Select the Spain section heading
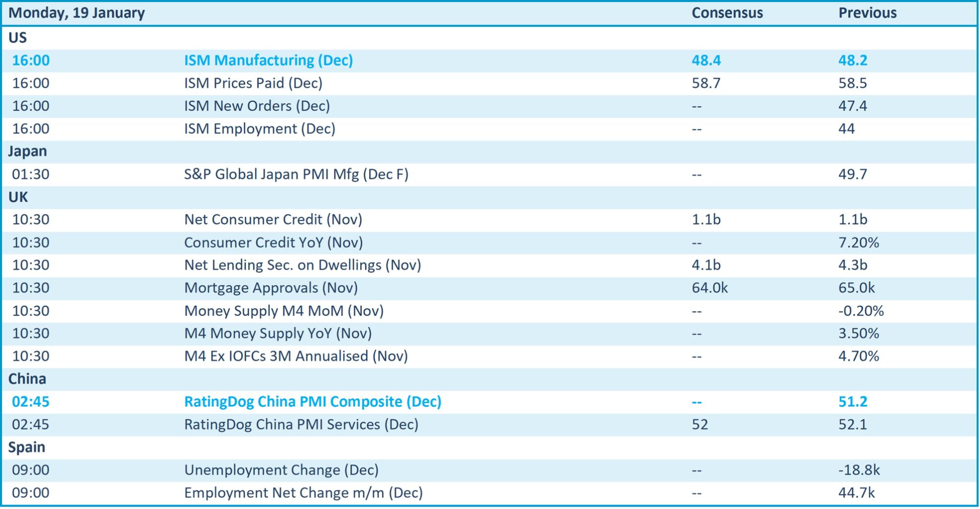The width and height of the screenshot is (980, 509). 26,447
